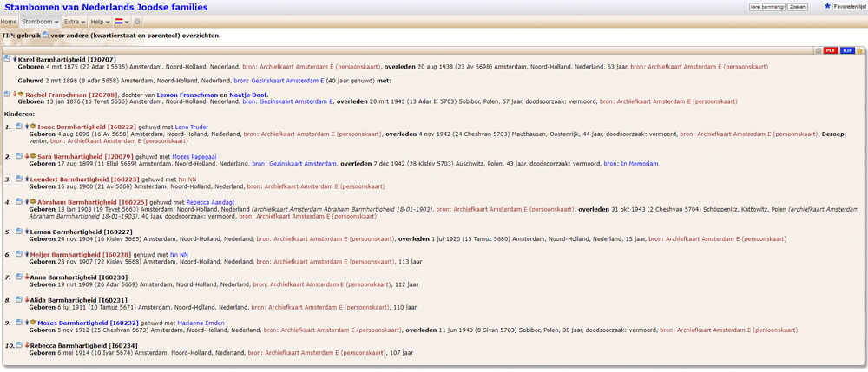Open report icon for Mozes Barmhartigheid
868x372 pixels.
20,323
